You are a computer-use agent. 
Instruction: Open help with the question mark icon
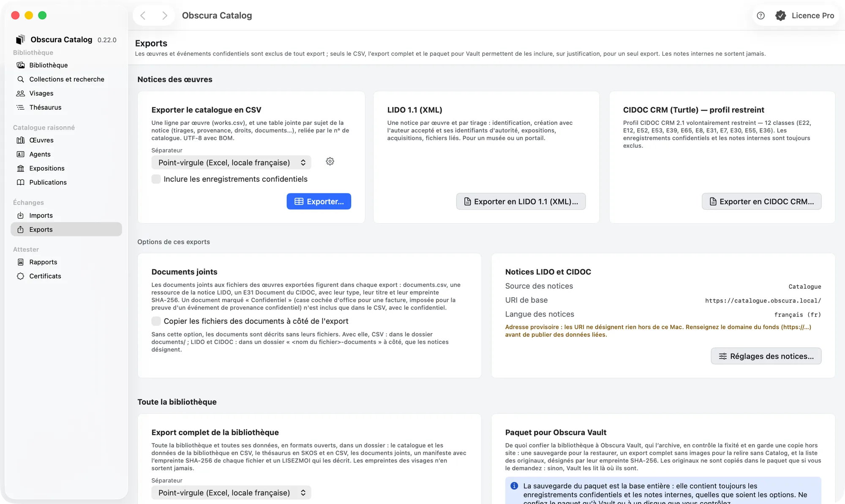click(760, 16)
